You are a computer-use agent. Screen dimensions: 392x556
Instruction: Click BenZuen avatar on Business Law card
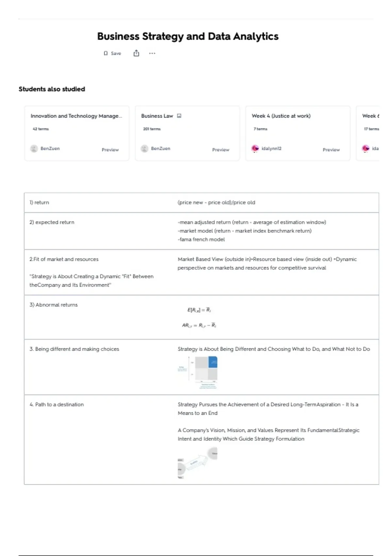coord(144,148)
